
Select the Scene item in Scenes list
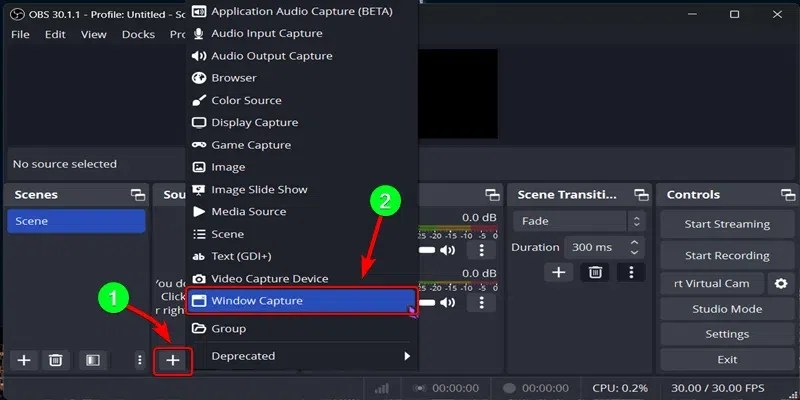coord(77,221)
